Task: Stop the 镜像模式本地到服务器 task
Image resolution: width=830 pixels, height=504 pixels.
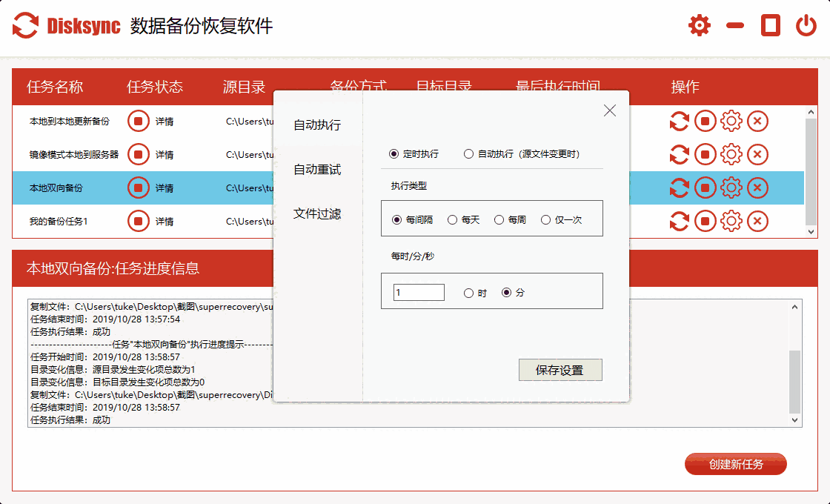Action: point(705,154)
